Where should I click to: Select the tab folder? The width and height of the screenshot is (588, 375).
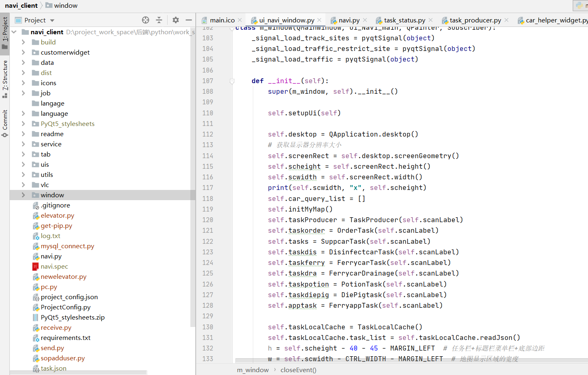tap(45, 154)
